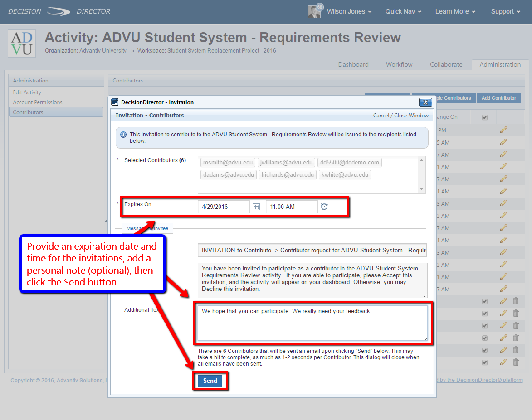Click the down arrow of contributors list scrollbar
Viewport: 532px width, 420px height.
click(421, 189)
